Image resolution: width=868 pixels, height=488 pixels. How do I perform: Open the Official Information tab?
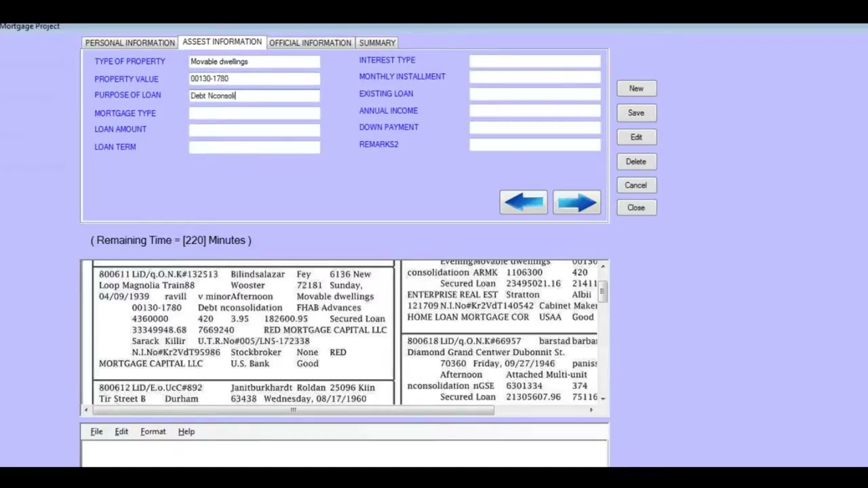click(310, 43)
